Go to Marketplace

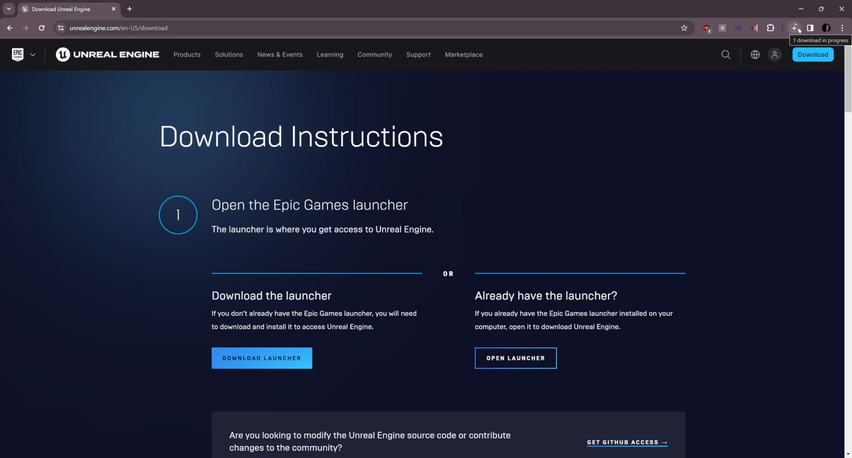point(463,55)
